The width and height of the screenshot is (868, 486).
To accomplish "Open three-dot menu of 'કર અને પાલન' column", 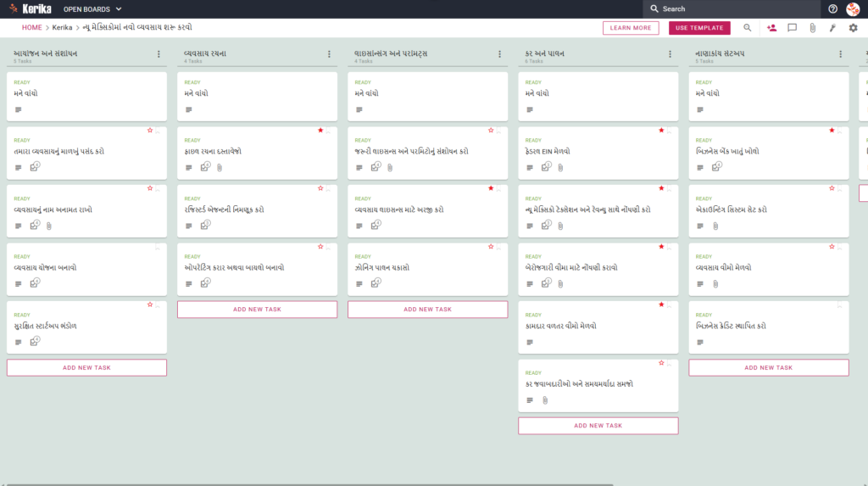I will tap(670, 54).
